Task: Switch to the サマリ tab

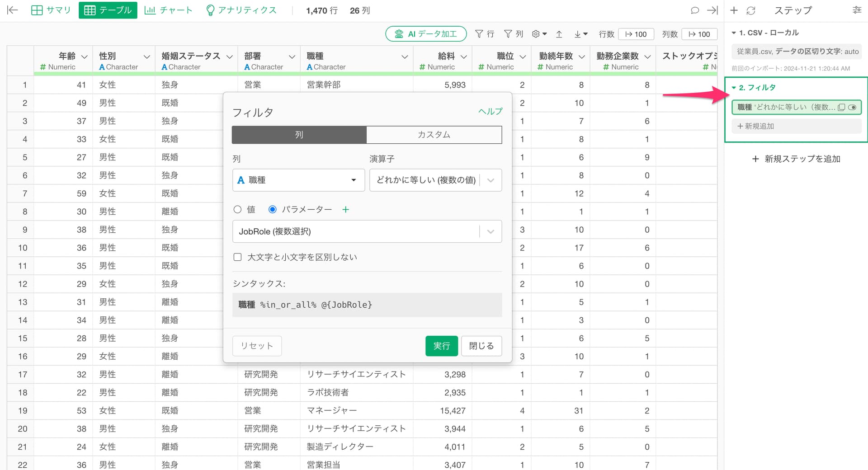Action: pyautogui.click(x=51, y=10)
